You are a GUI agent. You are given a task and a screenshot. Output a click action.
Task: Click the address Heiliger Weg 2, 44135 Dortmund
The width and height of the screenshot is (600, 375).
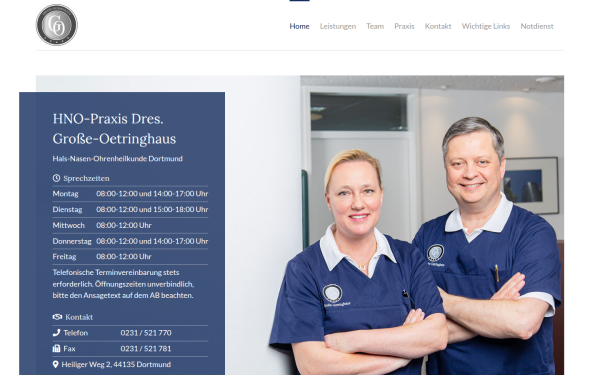[x=116, y=364]
